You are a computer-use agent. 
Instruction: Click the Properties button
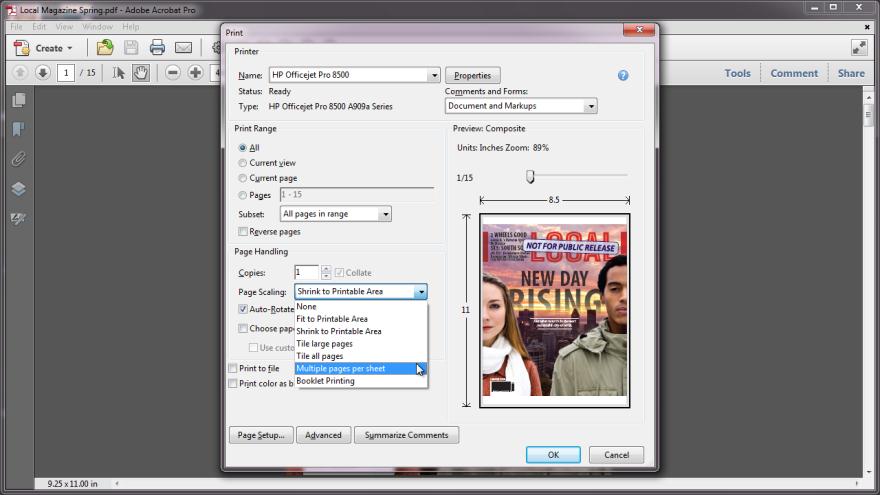[x=473, y=75]
